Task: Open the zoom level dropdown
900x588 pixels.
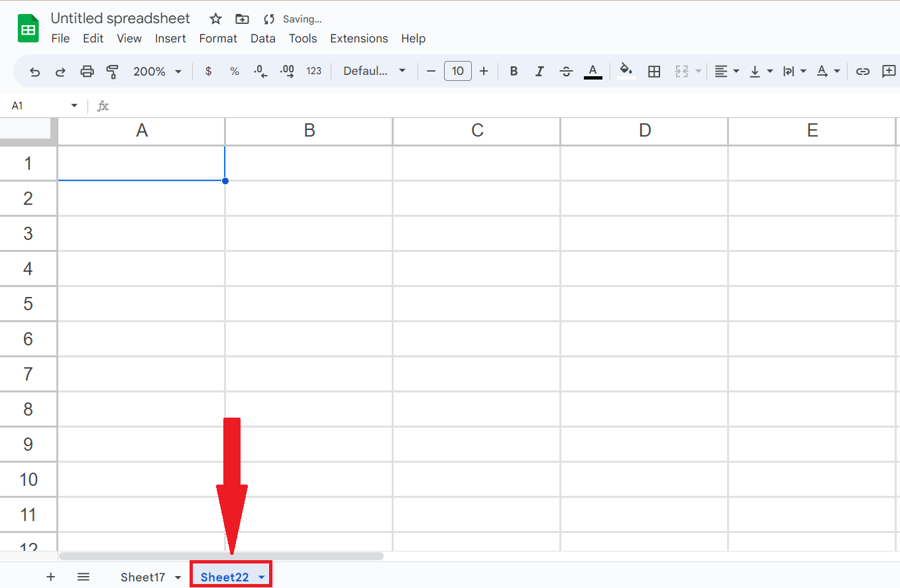Action: click(157, 71)
